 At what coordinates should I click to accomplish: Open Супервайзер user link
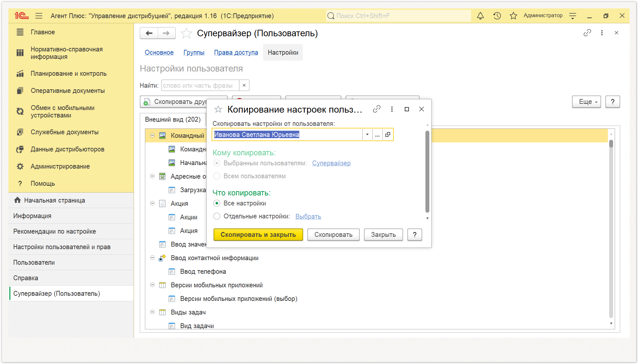coord(331,163)
